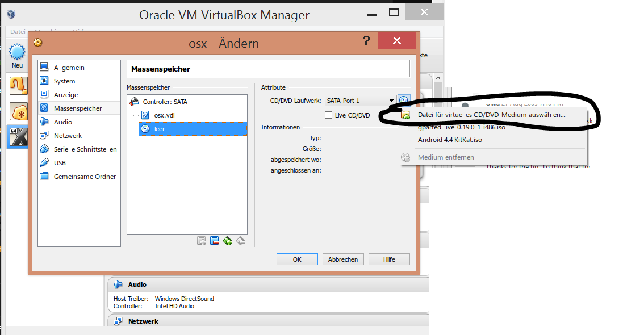The image size is (644, 335).
Task: Click the Audio section header in details
Action: click(268, 284)
